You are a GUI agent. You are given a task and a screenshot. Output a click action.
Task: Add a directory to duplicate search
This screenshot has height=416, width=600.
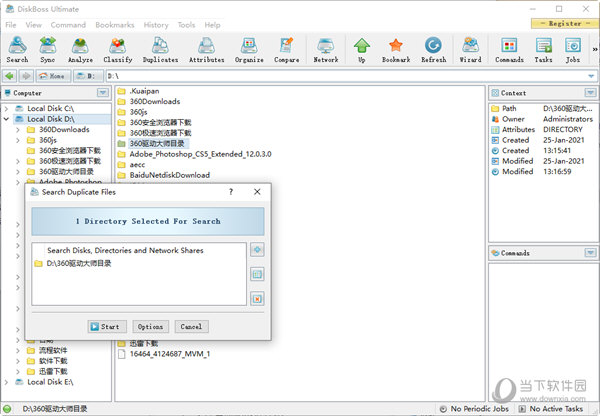pyautogui.click(x=257, y=250)
